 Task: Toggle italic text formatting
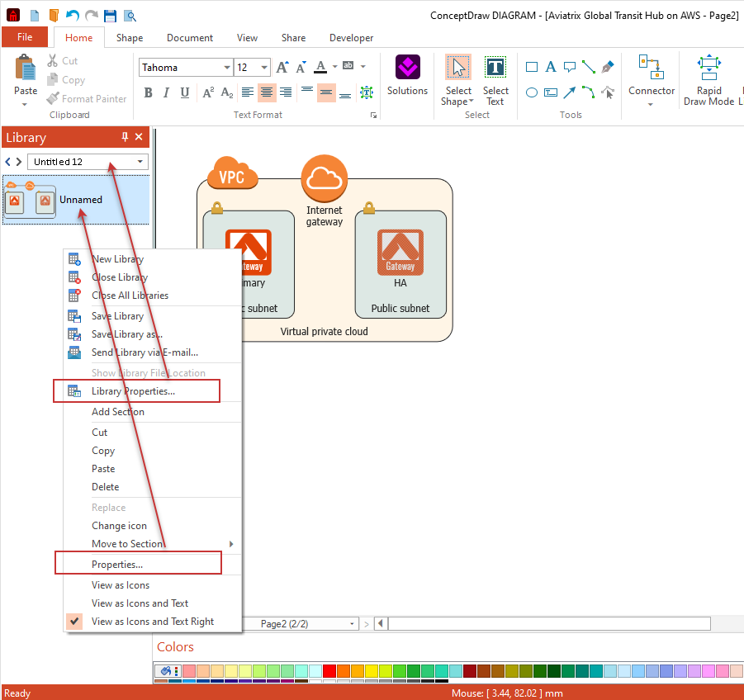[x=166, y=92]
